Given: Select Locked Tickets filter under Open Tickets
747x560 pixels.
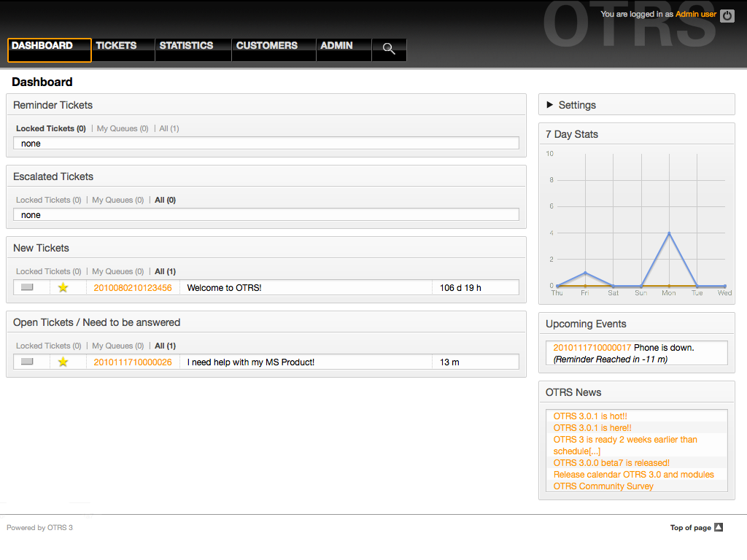Looking at the screenshot, I should point(49,346).
